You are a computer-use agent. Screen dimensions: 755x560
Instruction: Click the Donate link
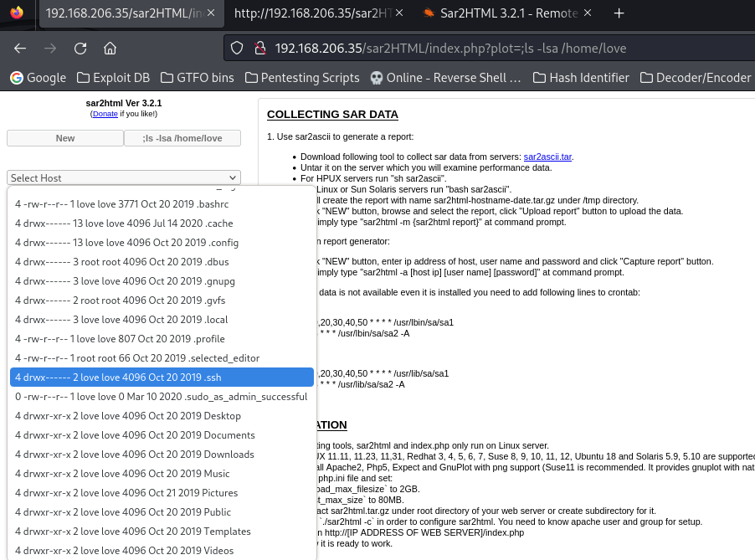(105, 114)
